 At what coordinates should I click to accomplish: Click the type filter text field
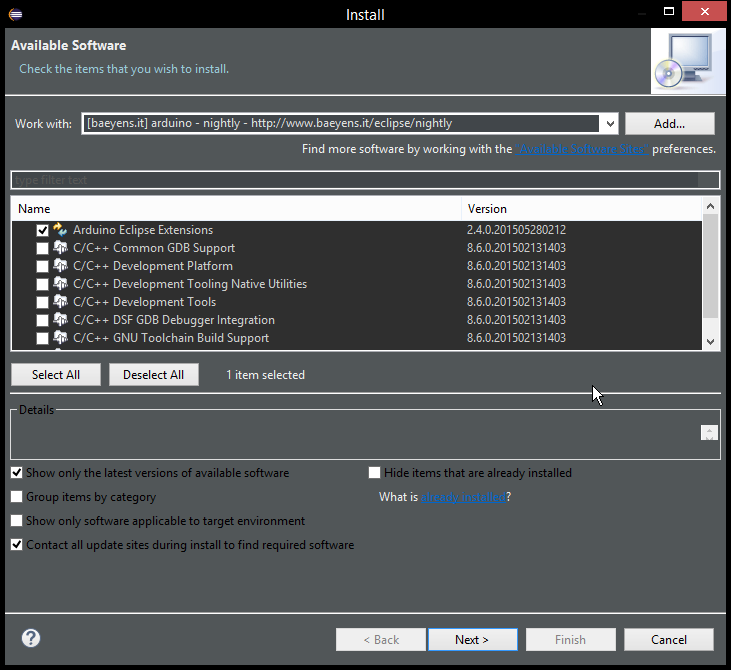tap(365, 180)
